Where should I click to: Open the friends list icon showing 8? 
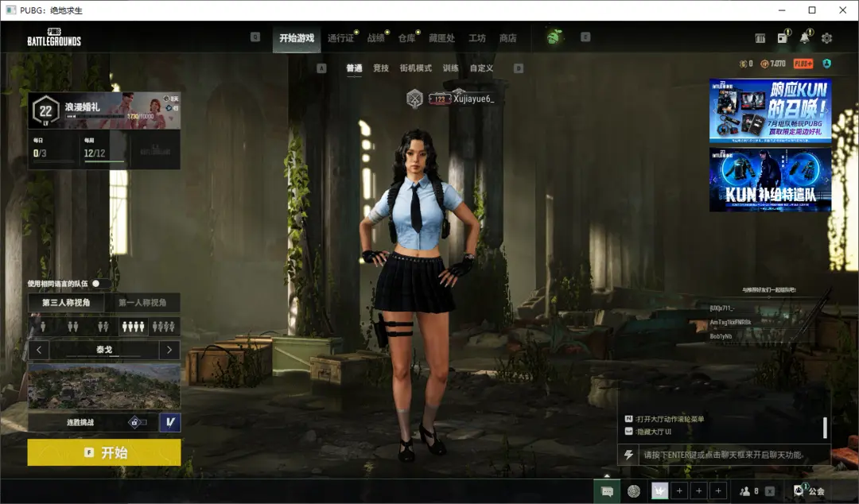click(x=748, y=490)
